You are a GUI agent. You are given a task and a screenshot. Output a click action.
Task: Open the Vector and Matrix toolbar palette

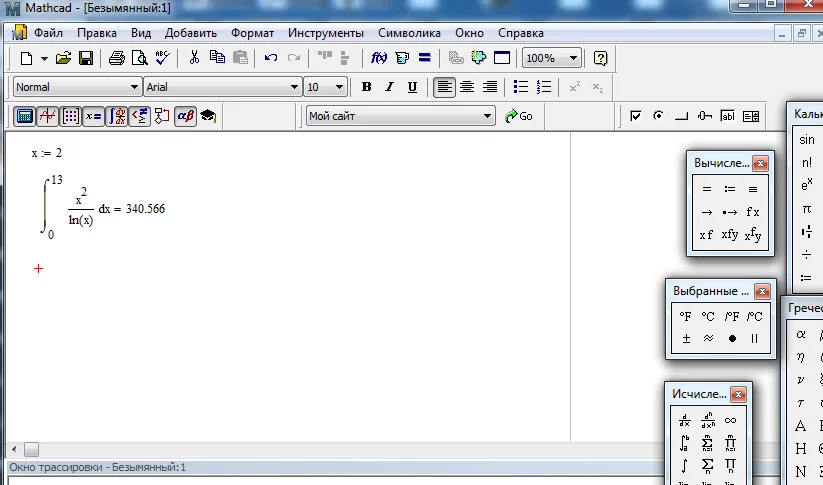tap(70, 116)
